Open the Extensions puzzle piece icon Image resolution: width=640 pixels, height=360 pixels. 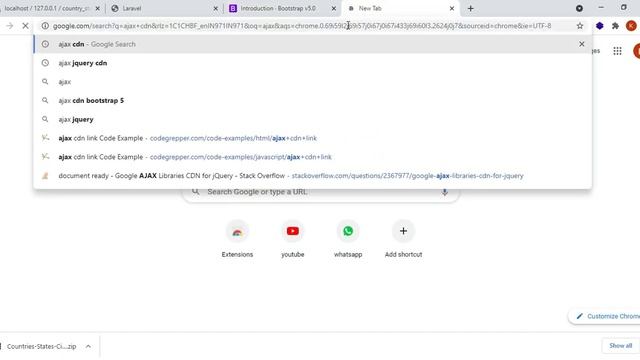tap(615, 26)
